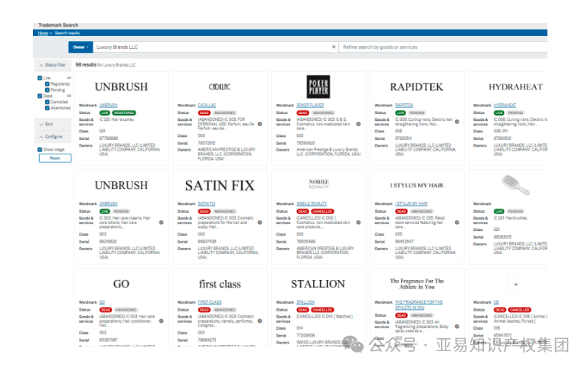The image size is (588, 368).
Task: Click CANCELLED status badge on NOBILE ROYALTY card
Action: pos(322,211)
